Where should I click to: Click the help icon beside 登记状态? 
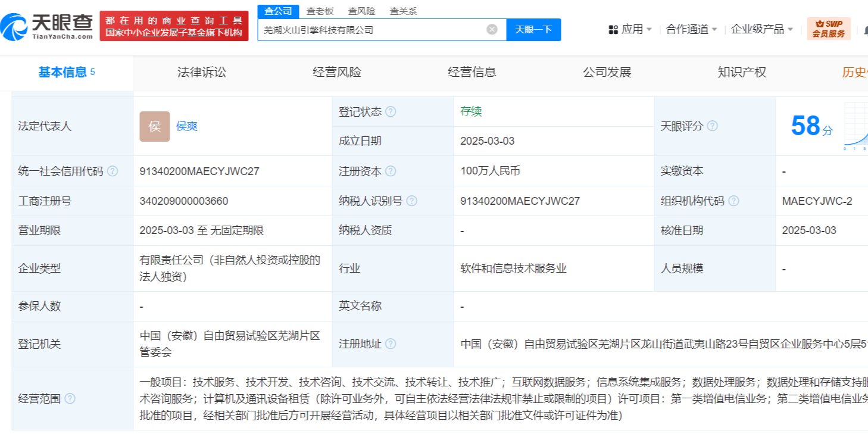click(x=391, y=111)
